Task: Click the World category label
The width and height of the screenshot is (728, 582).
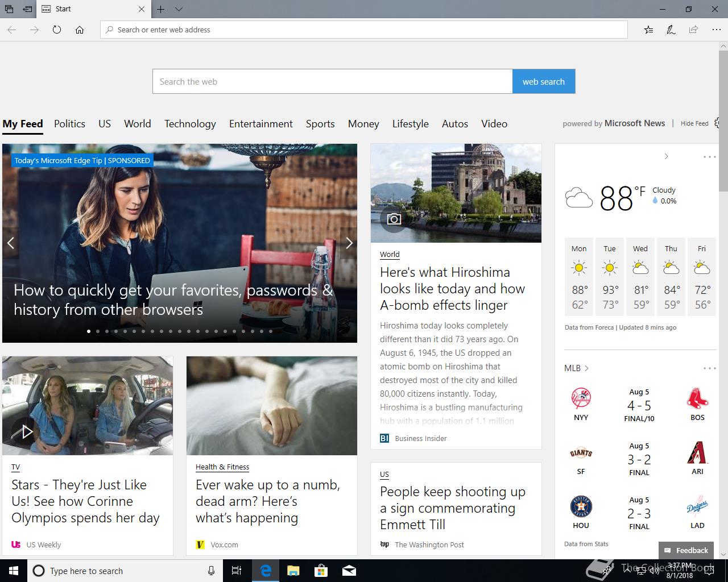Action: pyautogui.click(x=390, y=255)
